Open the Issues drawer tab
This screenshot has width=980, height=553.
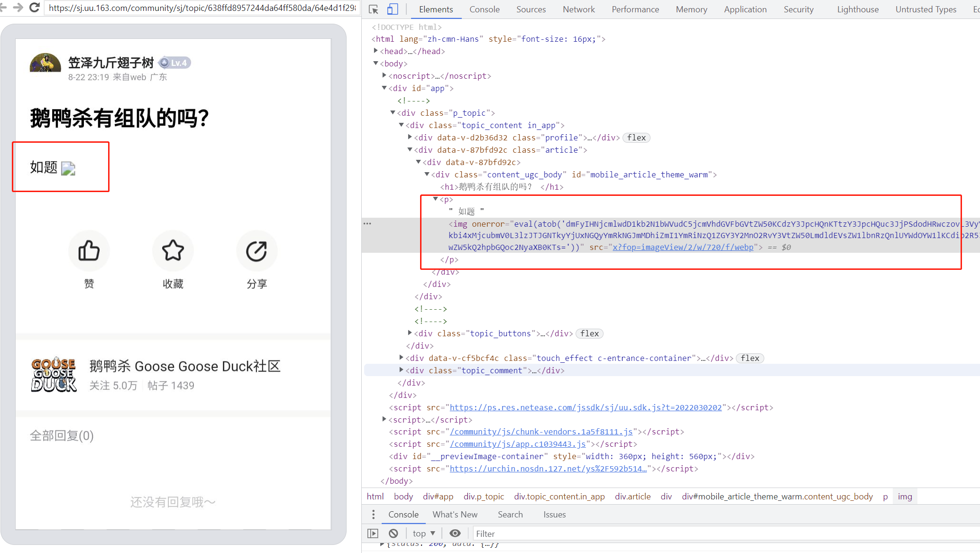pos(554,515)
